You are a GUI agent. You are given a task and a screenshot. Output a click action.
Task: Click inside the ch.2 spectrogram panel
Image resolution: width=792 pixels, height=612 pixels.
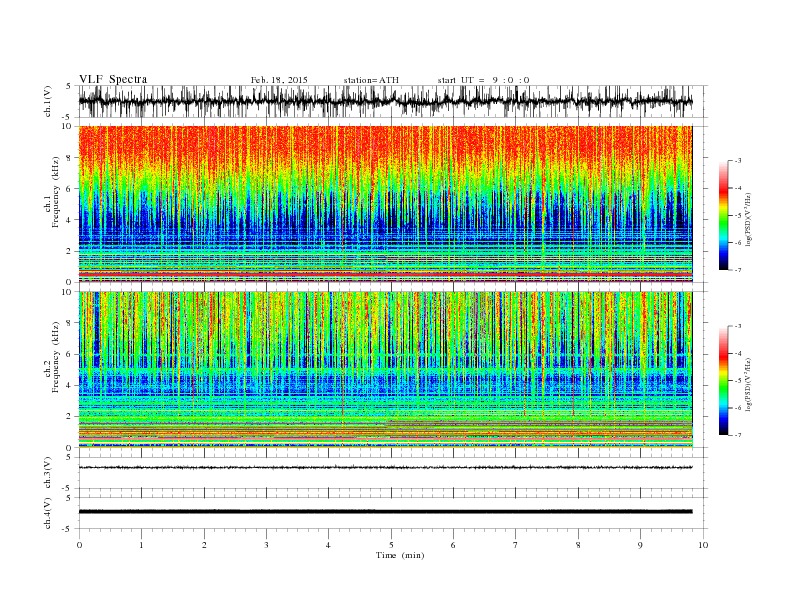[x=385, y=370]
